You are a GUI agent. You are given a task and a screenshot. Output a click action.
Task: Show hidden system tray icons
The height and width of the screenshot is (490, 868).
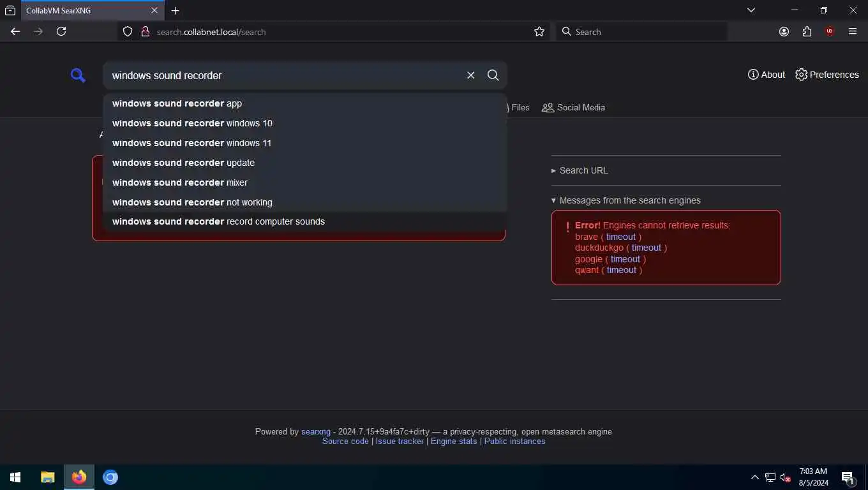(754, 477)
